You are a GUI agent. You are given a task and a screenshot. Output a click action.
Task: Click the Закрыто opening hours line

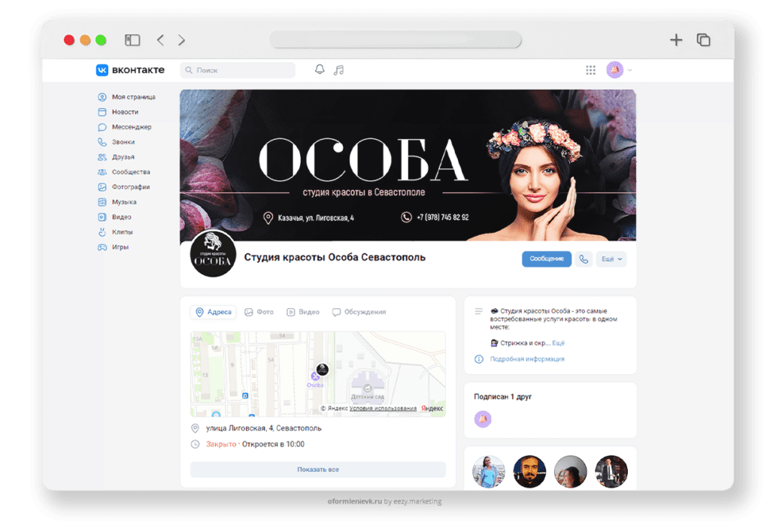256,444
